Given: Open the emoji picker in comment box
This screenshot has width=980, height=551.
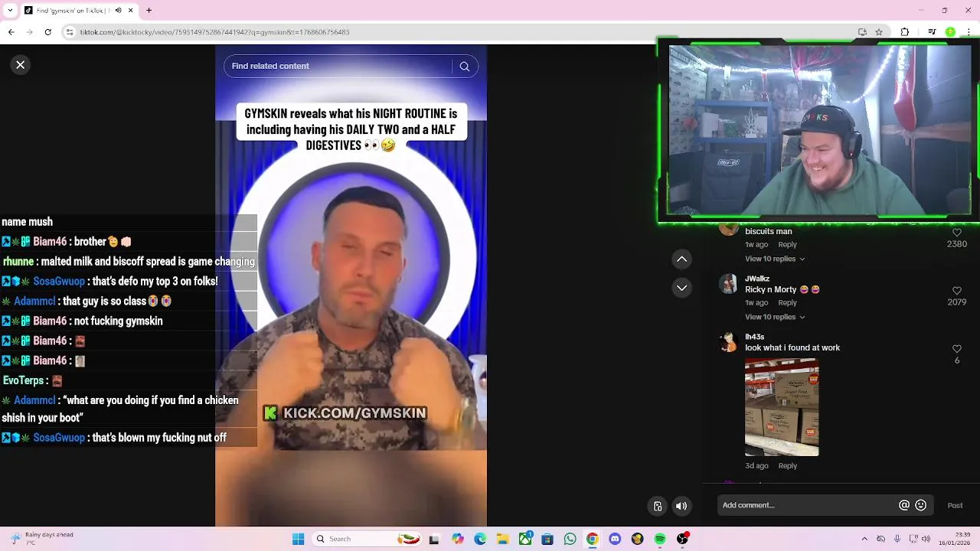Looking at the screenshot, I should click(x=921, y=505).
